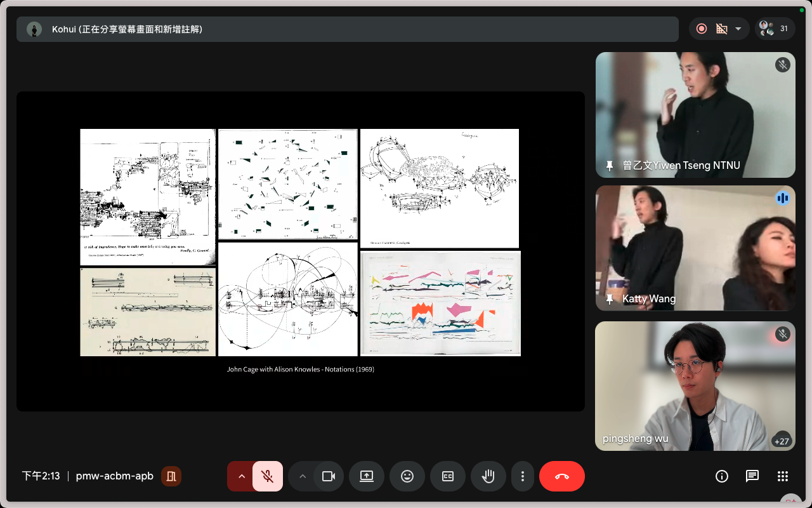
Task: Start presenting your screen
Action: (x=367, y=476)
